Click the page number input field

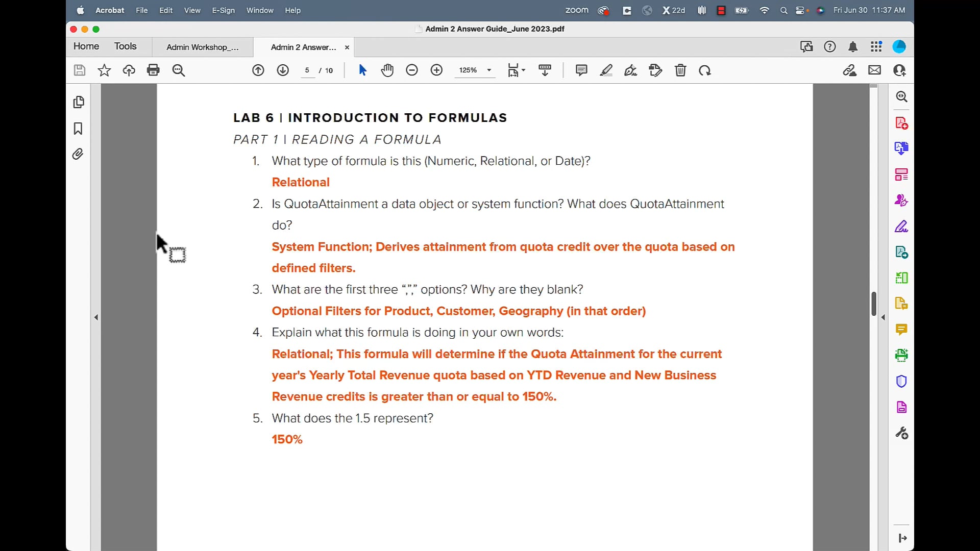point(307,70)
